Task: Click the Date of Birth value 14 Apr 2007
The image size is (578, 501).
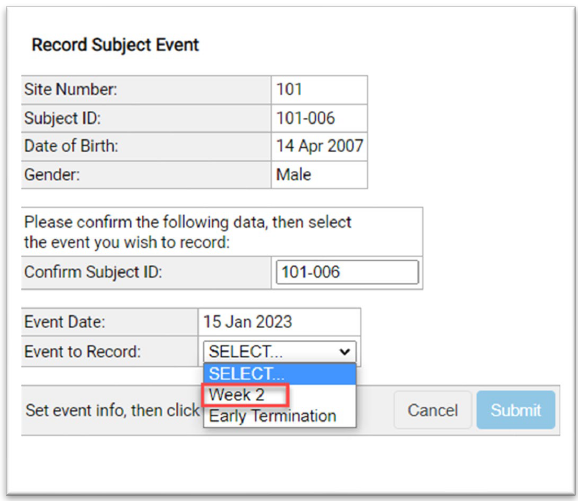Action: point(320,146)
